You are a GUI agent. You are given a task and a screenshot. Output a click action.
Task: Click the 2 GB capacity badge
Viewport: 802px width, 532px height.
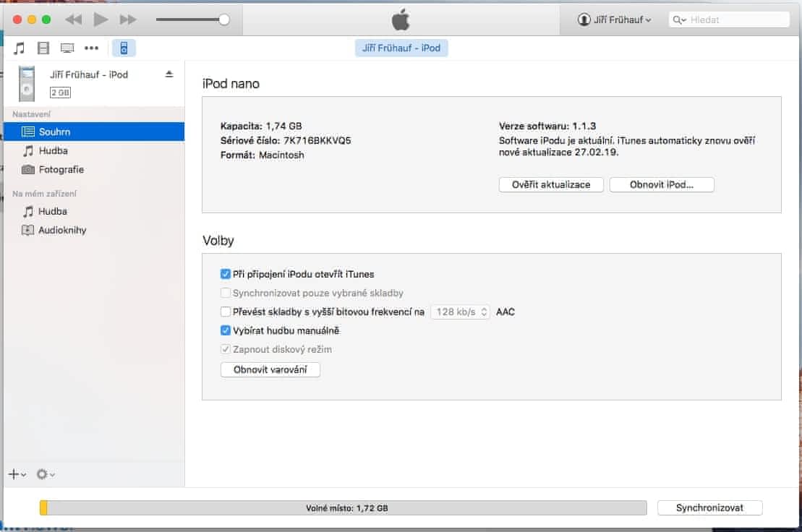point(60,93)
